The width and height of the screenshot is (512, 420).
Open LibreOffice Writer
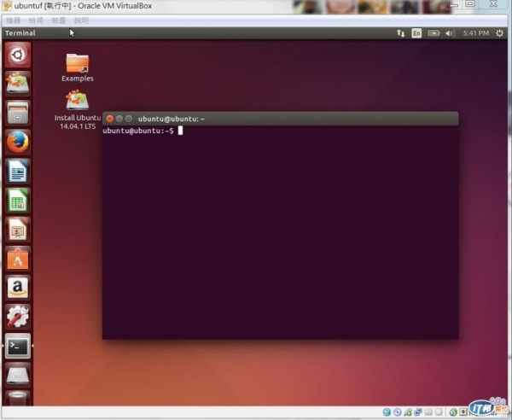click(x=18, y=171)
